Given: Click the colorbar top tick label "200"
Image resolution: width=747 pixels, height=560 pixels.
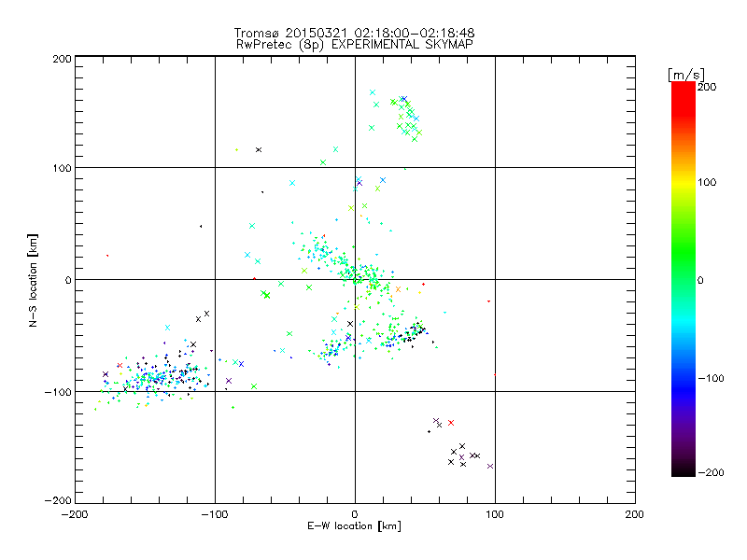Looking at the screenshot, I should click(707, 87).
